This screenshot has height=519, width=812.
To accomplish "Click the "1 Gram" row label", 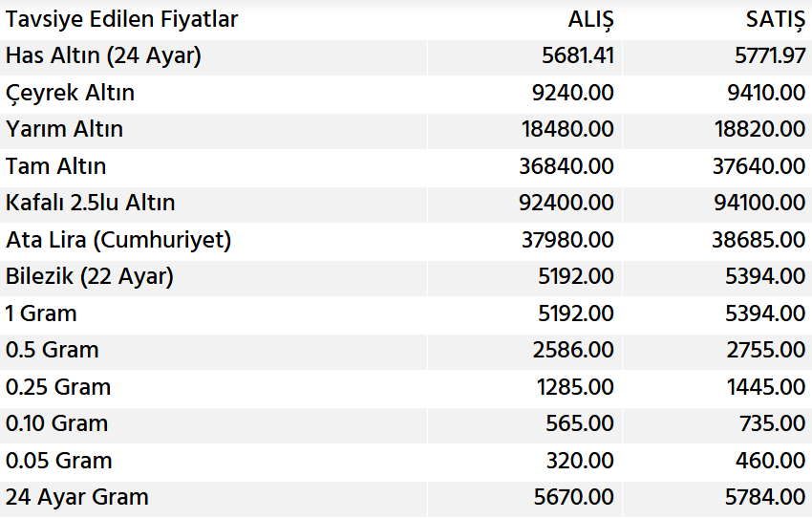I will (41, 314).
